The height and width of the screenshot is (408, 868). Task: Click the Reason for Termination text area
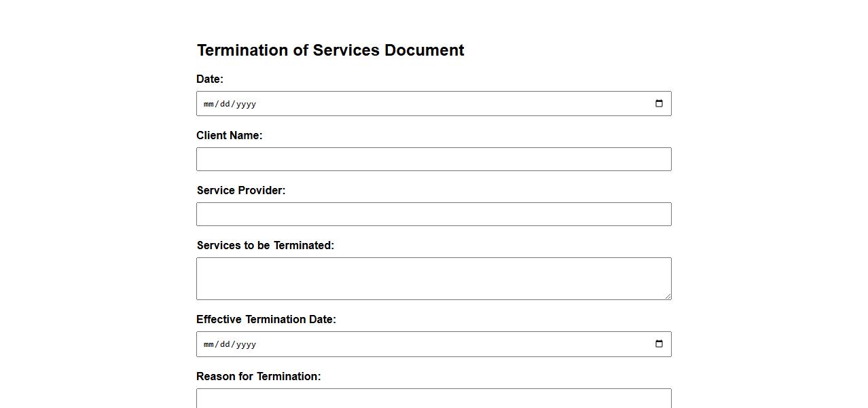click(x=433, y=398)
